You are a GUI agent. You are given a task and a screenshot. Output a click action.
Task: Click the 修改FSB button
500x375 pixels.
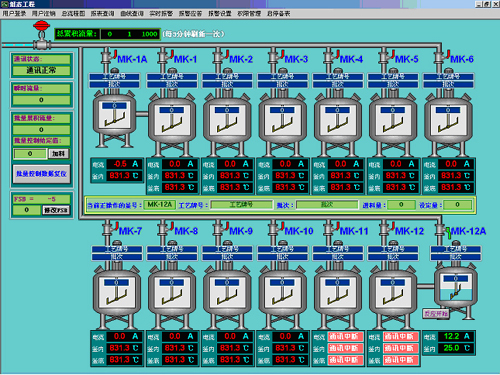click(x=56, y=210)
